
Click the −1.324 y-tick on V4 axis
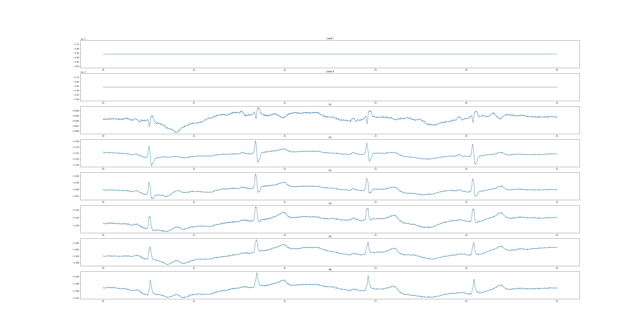pos(76,210)
